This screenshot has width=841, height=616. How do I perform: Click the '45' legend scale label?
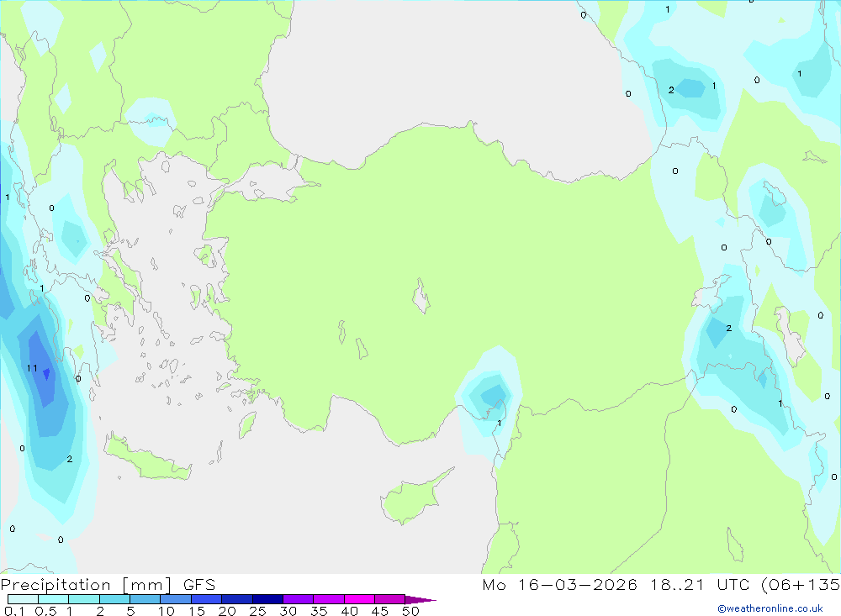[380, 611]
